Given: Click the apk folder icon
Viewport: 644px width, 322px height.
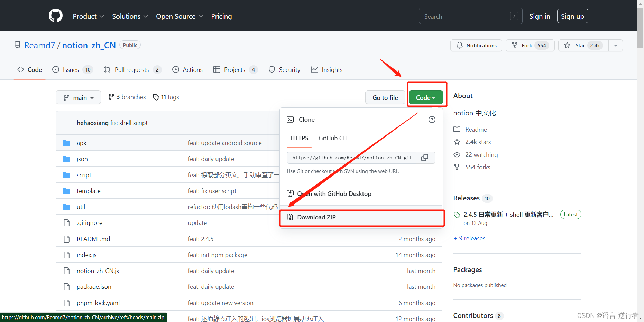Looking at the screenshot, I should point(66,143).
